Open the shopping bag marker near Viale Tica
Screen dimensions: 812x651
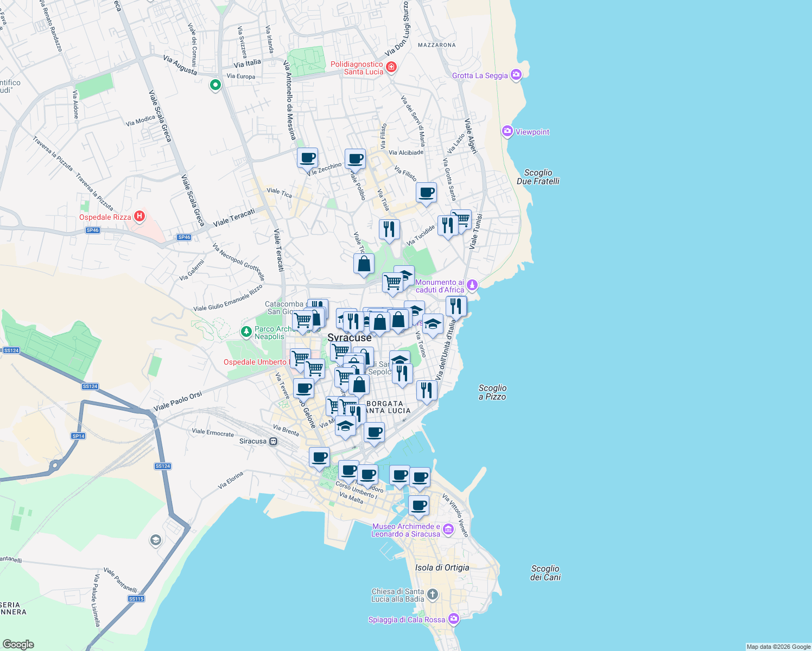click(364, 264)
